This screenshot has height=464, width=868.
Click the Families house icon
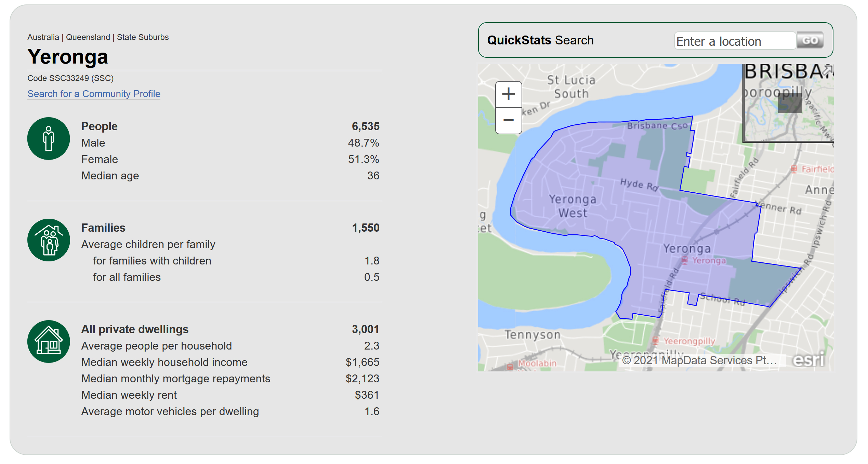point(49,240)
